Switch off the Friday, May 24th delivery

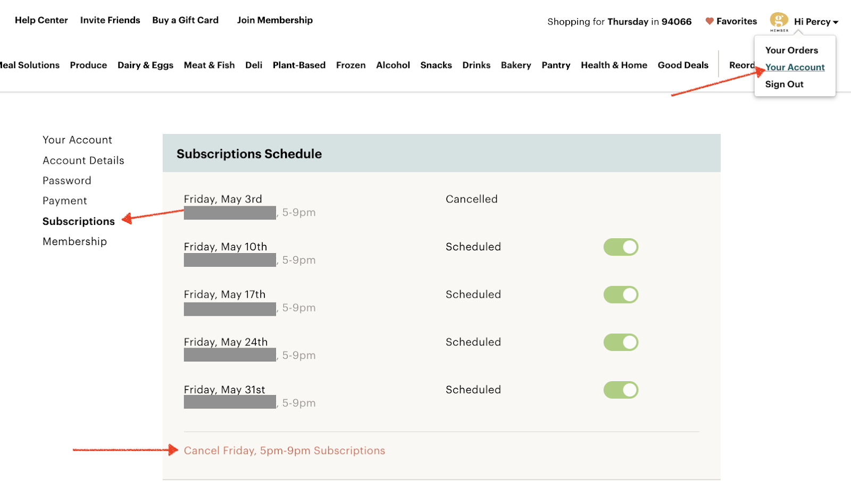(620, 342)
